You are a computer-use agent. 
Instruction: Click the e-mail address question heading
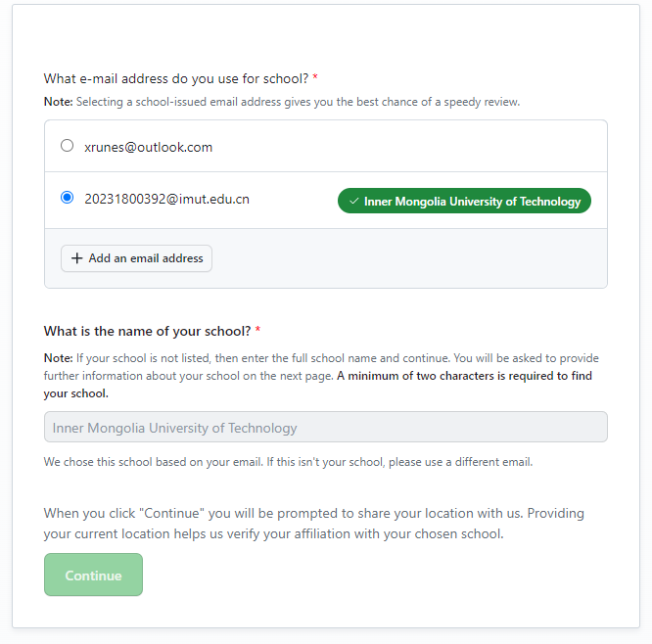[176, 78]
